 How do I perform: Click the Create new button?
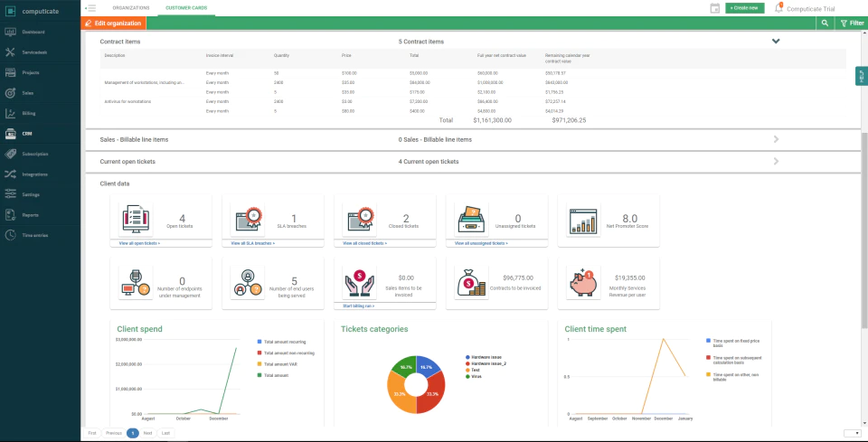744,8
